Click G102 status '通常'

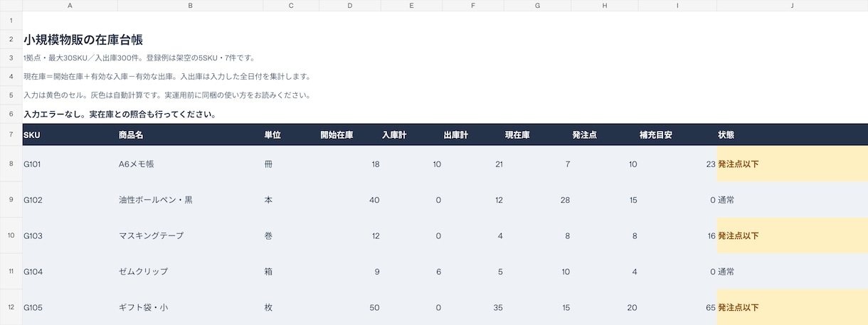pyautogui.click(x=793, y=200)
